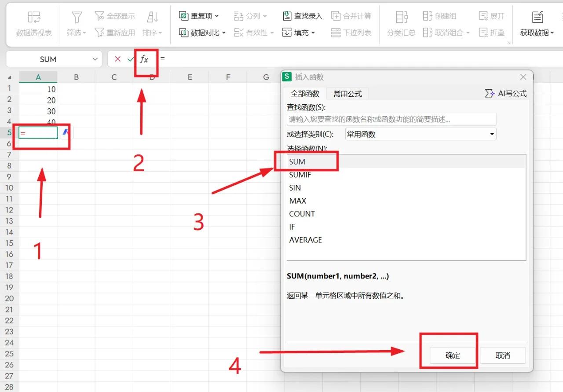Switch to the 常用公式 tab

click(x=347, y=93)
